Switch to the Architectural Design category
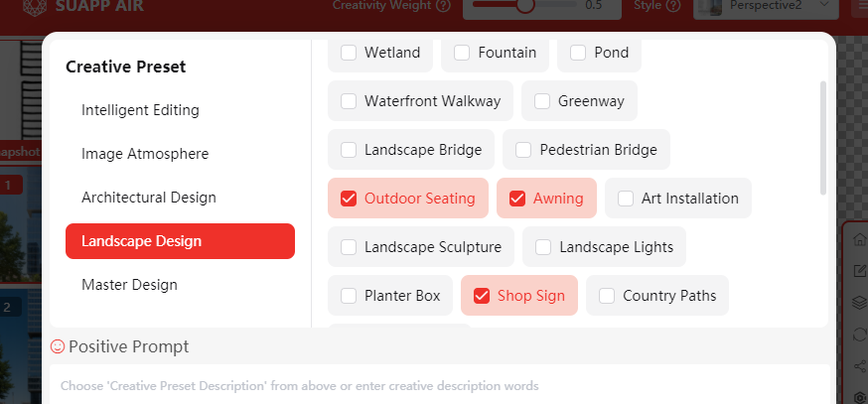The height and width of the screenshot is (404, 868). [149, 198]
